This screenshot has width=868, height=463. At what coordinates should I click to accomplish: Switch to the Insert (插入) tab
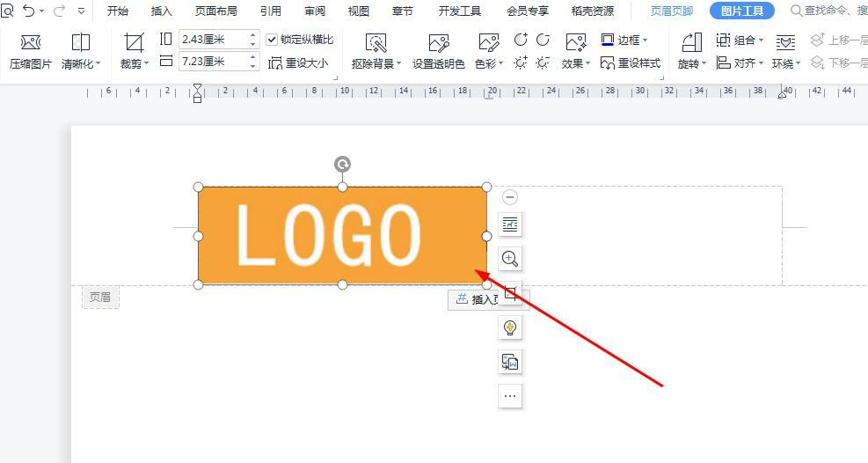point(162,11)
